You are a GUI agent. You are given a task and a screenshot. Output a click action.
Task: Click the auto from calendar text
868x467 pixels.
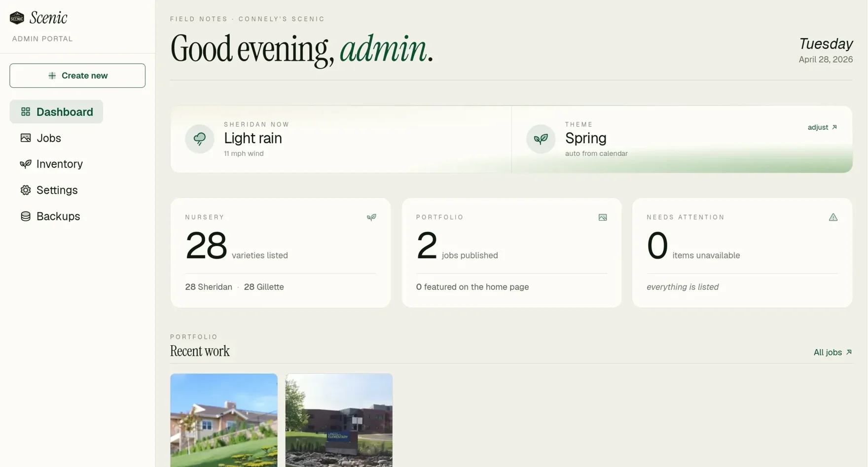click(x=596, y=153)
